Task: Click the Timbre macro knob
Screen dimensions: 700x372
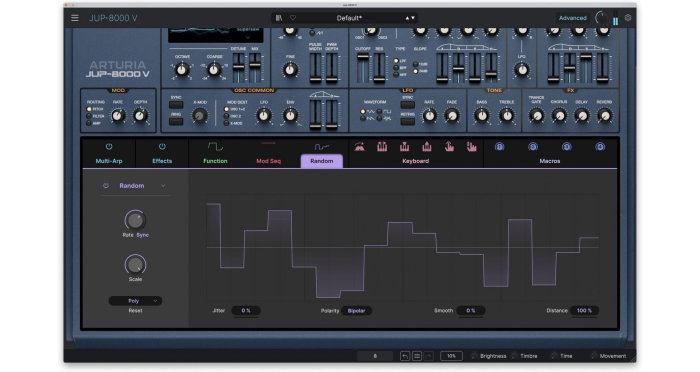Action: pyautogui.click(x=515, y=356)
